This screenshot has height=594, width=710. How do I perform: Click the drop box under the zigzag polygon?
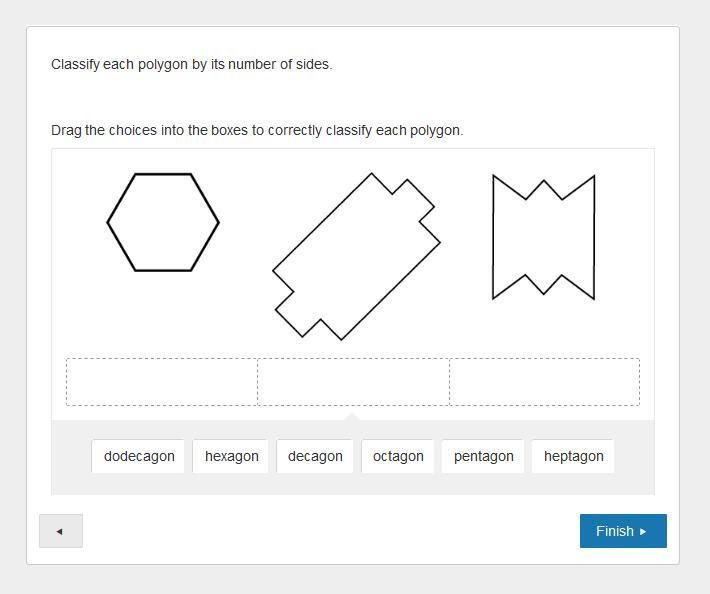[x=544, y=382]
